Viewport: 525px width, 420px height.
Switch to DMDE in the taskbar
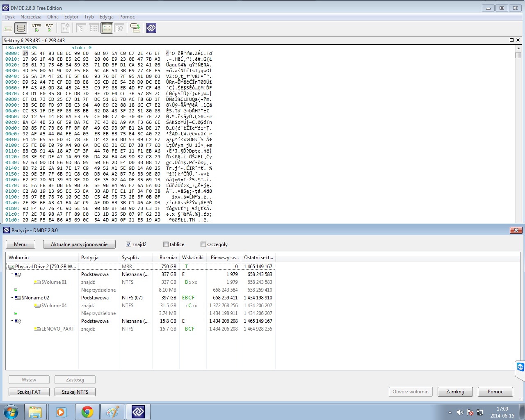click(138, 412)
